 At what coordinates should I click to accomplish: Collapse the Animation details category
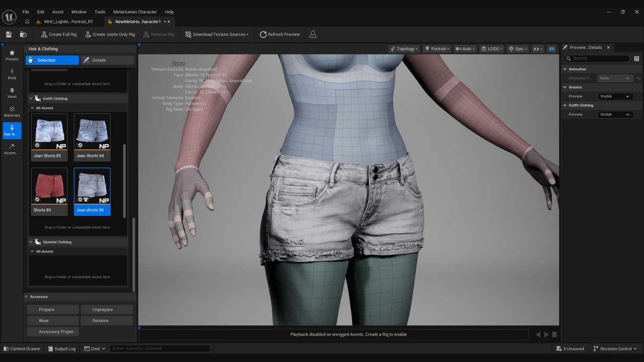[x=565, y=69]
